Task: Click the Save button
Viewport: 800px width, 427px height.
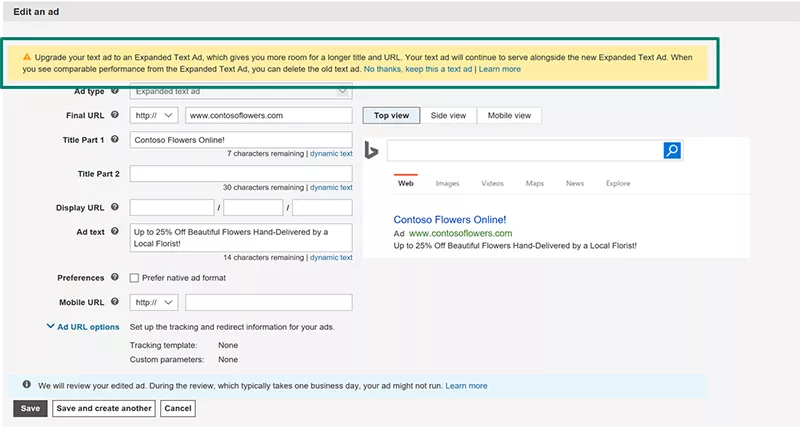Action: pos(30,408)
